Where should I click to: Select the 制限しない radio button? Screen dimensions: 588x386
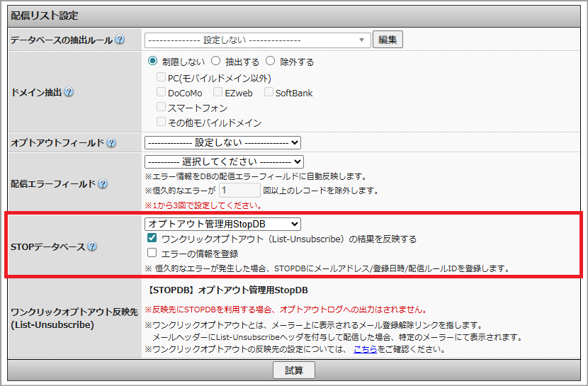tap(152, 62)
